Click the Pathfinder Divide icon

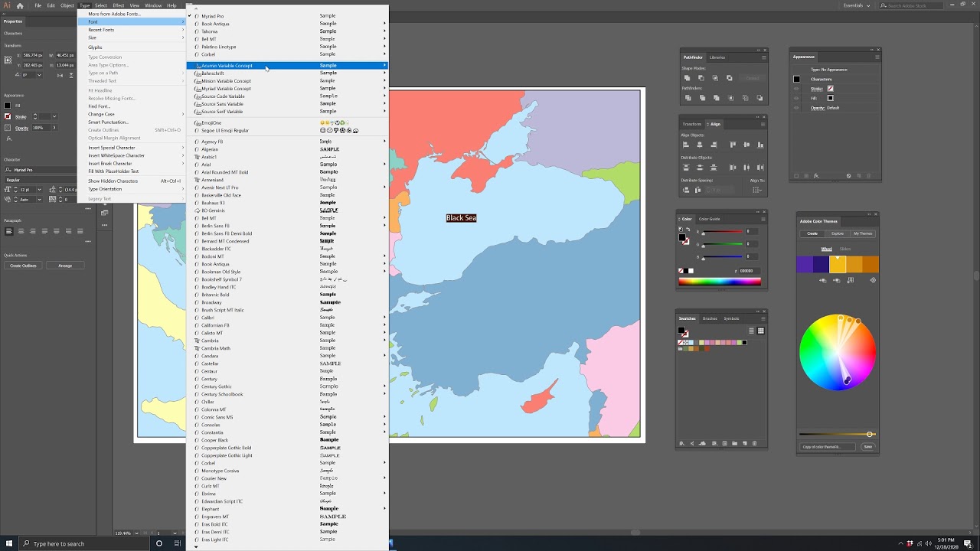coord(688,98)
